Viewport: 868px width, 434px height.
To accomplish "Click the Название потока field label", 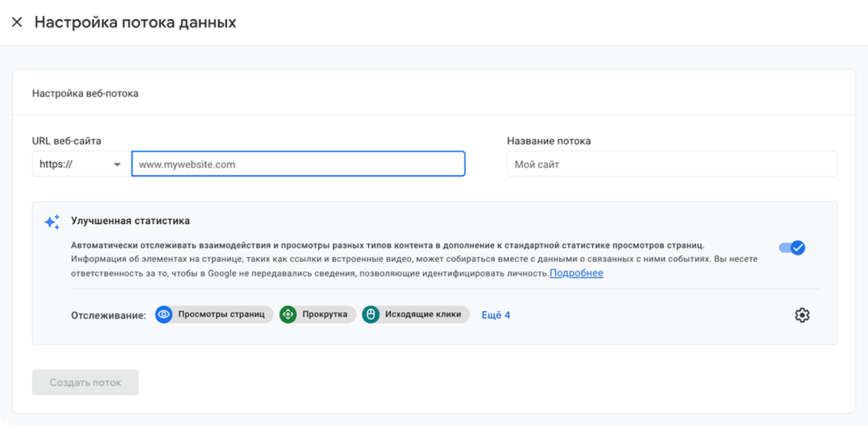I will point(549,141).
